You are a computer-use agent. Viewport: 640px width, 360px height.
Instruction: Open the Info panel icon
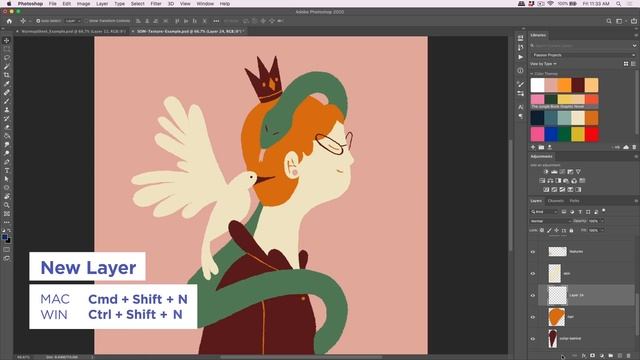(x=520, y=71)
